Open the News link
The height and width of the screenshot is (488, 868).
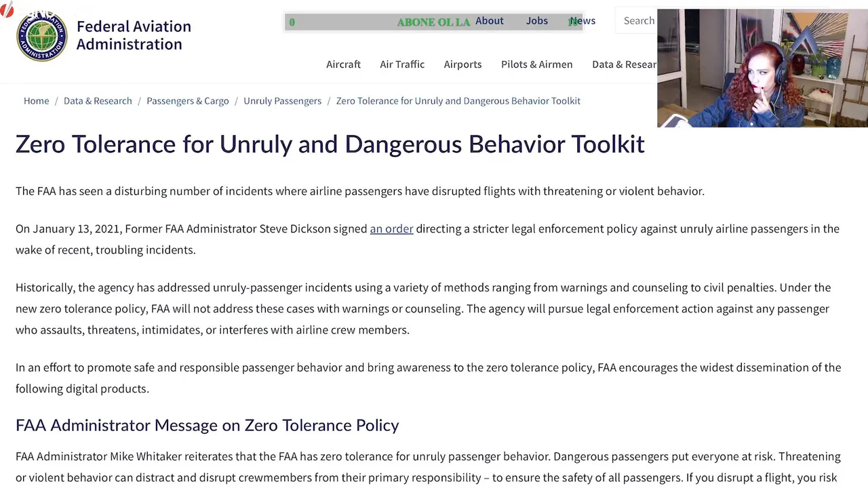(583, 20)
